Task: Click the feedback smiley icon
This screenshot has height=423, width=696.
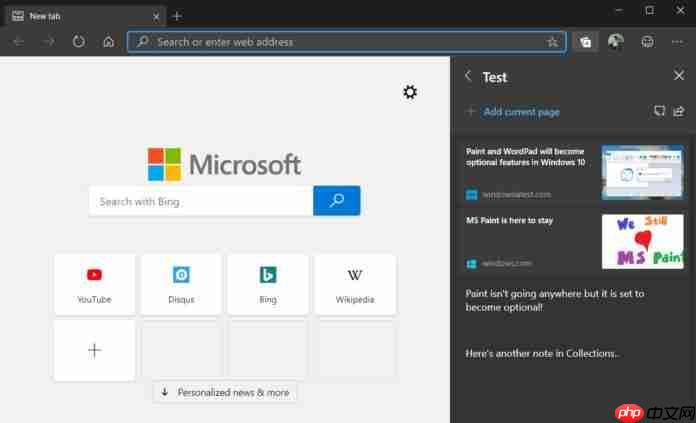Action: tap(648, 42)
